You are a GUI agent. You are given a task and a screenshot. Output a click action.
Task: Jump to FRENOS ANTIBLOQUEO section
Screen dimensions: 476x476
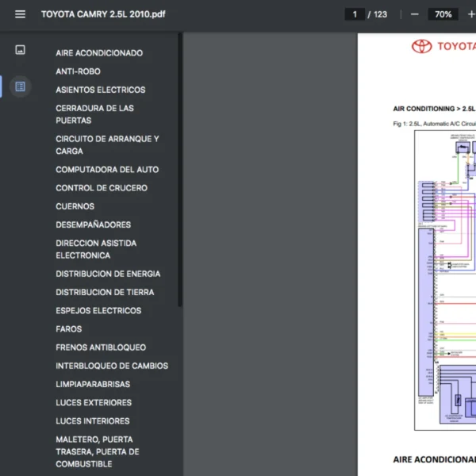[x=101, y=347]
